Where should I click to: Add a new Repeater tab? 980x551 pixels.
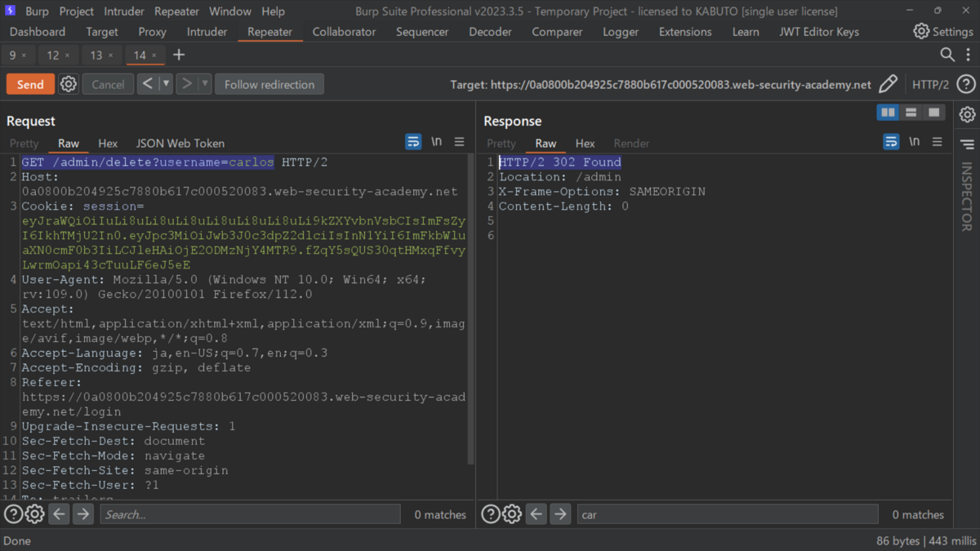(179, 55)
